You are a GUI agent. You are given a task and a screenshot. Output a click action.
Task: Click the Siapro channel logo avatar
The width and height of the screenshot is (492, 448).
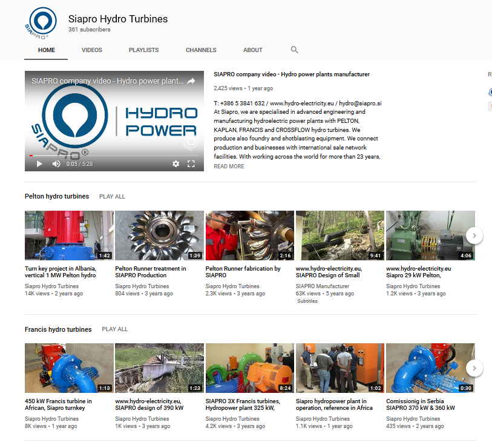coord(41,23)
